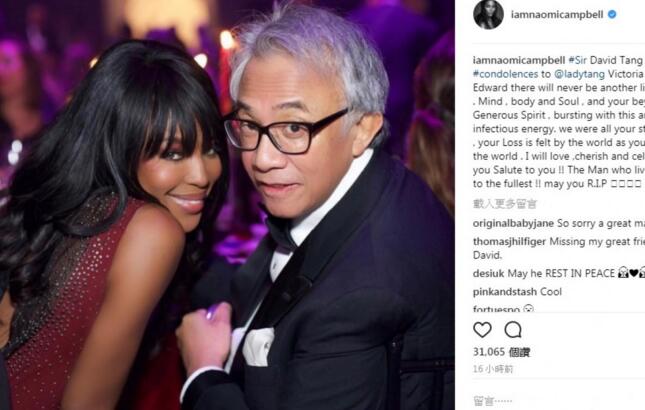Open originalbabyjane commenter profile

coord(513,223)
